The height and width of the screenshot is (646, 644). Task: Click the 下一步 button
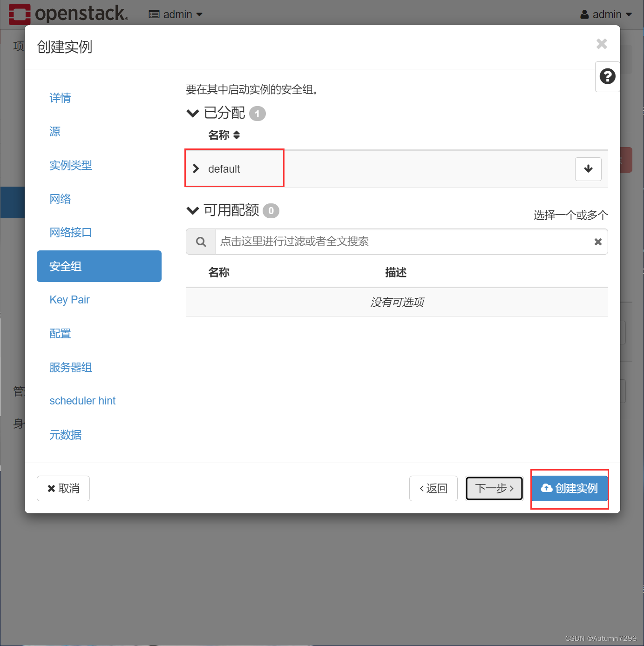(x=494, y=488)
